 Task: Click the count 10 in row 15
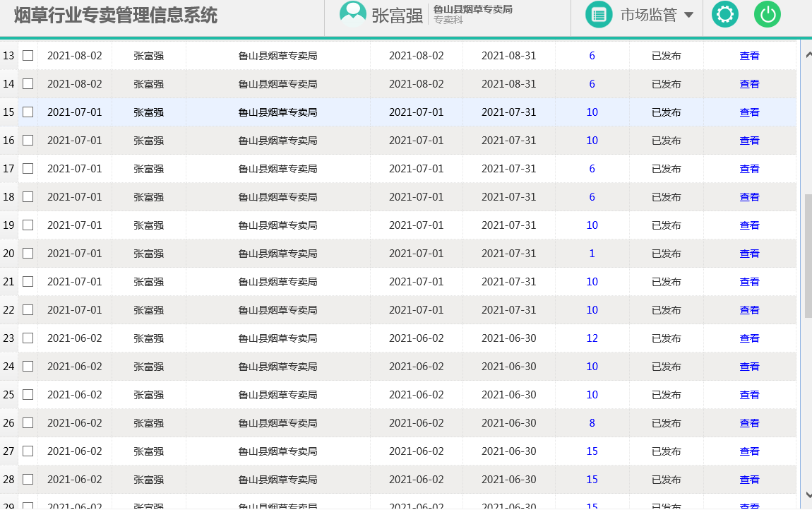(592, 112)
